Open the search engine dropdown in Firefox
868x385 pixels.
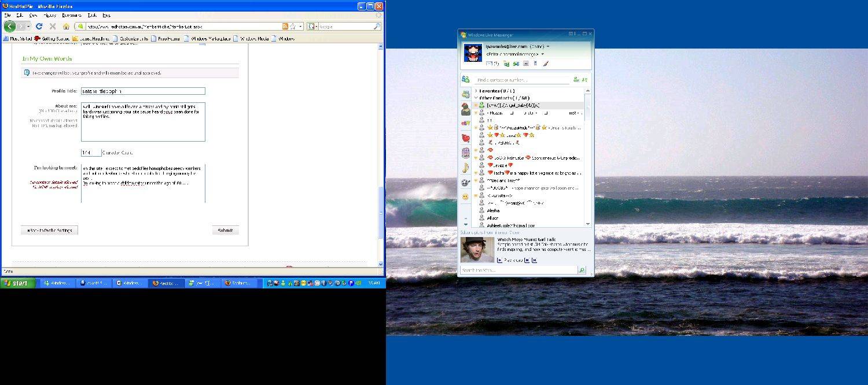coord(312,26)
